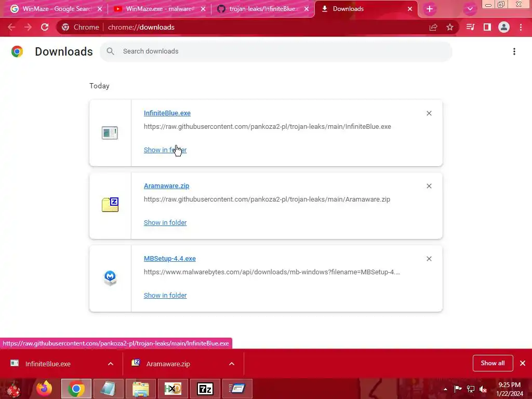Open HxD hex editor from the taskbar
The height and width of the screenshot is (399, 532).
point(172,389)
